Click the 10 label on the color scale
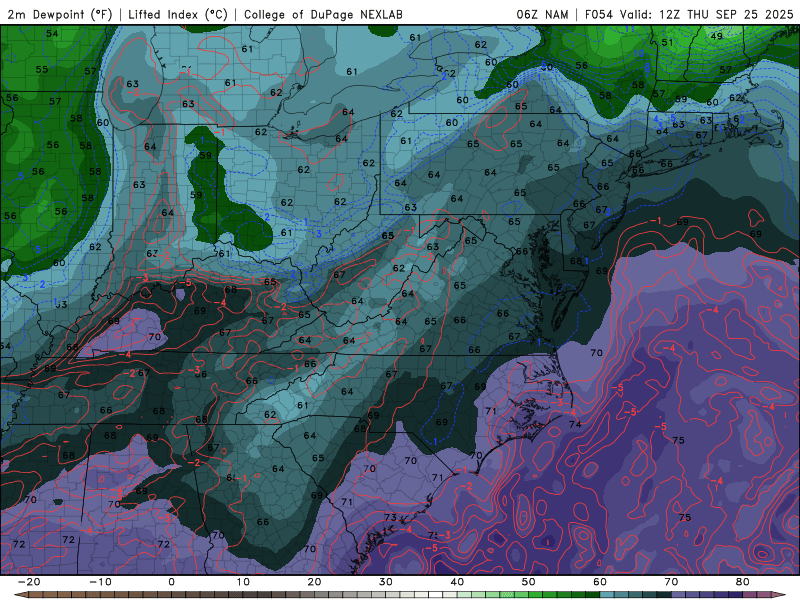Screen dimensions: 800x600 click(243, 582)
